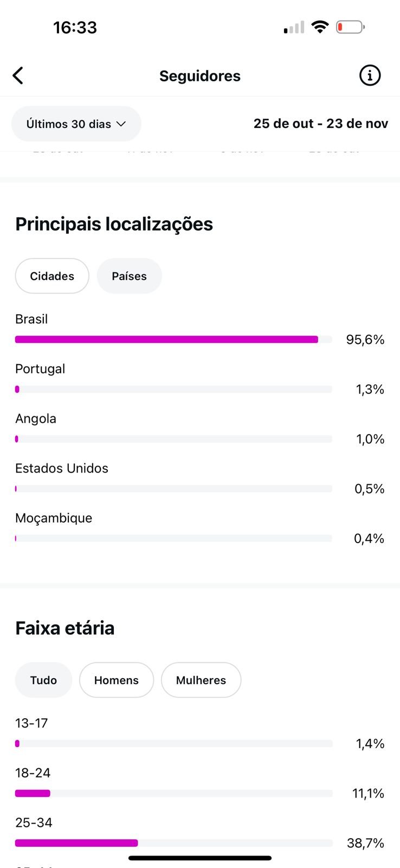The width and height of the screenshot is (400, 868).
Task: Click the Angola location label
Action: point(36,419)
